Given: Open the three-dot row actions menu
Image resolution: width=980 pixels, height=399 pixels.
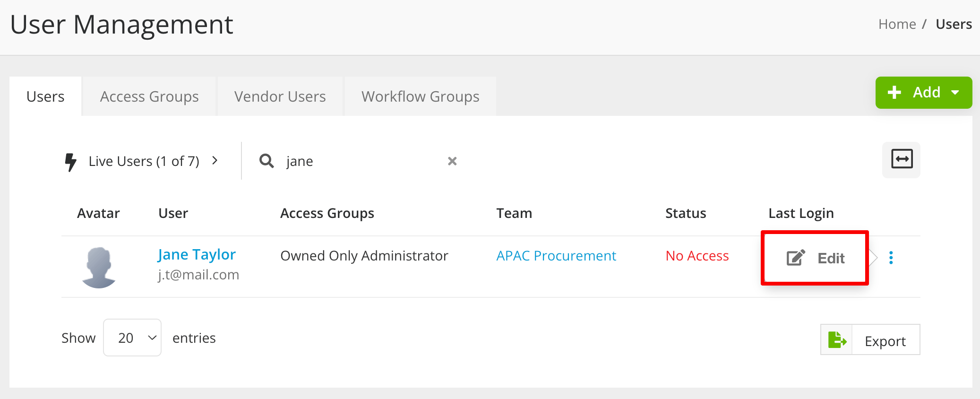Looking at the screenshot, I should pos(891,258).
